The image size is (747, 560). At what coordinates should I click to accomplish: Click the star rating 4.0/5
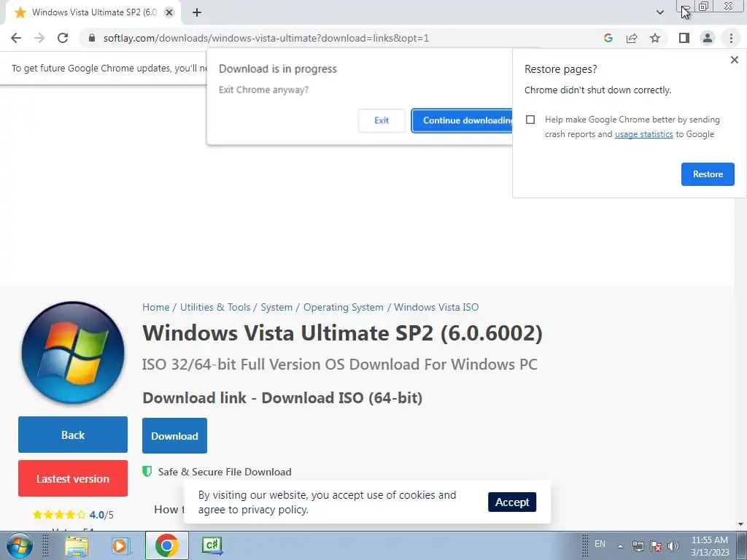[x=73, y=515]
